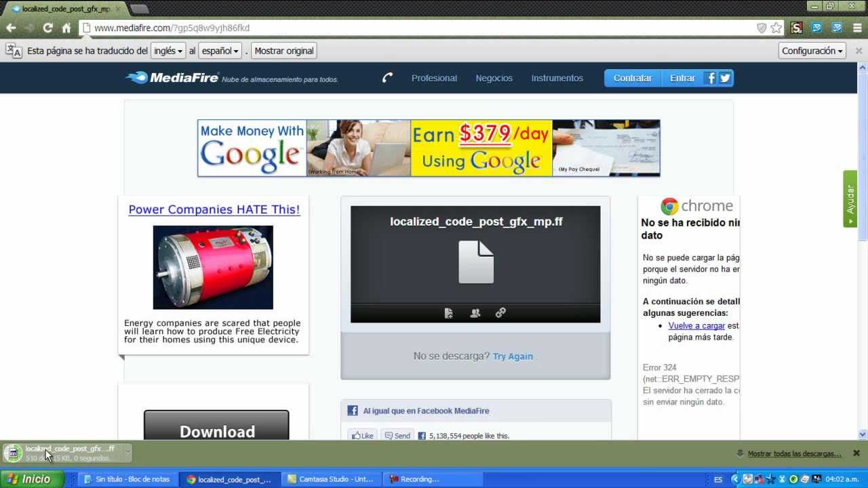This screenshot has width=868, height=488.
Task: Open the Negocios menu item
Action: (x=494, y=78)
